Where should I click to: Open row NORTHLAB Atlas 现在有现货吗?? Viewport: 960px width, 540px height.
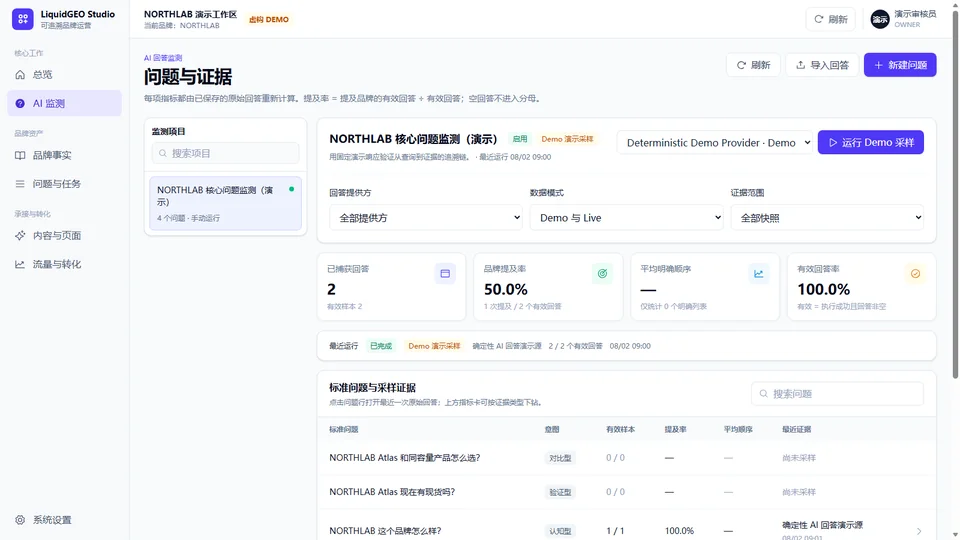[626, 492]
